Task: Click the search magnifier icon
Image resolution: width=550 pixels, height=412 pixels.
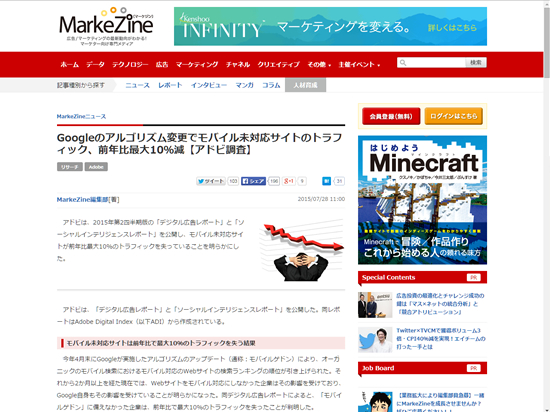Action: tap(403, 63)
